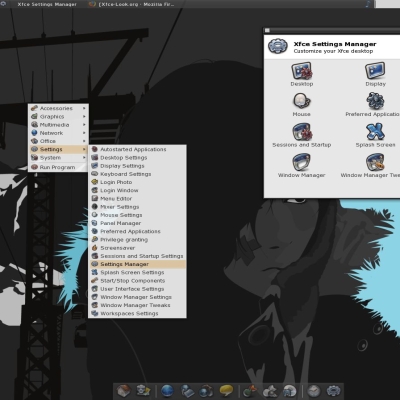400x400 pixels.
Task: Choose Privilege granting menu entry
Action: (x=138, y=240)
